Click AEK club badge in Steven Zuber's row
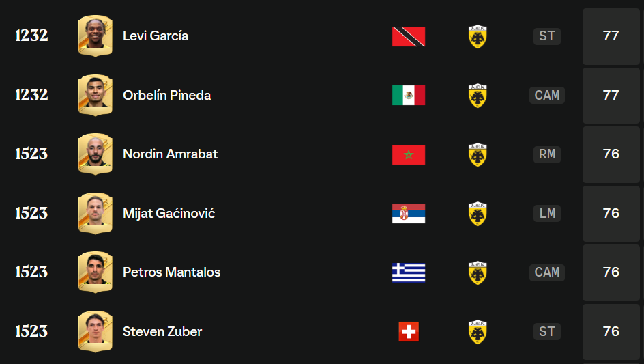The width and height of the screenshot is (644, 364). coord(478,331)
